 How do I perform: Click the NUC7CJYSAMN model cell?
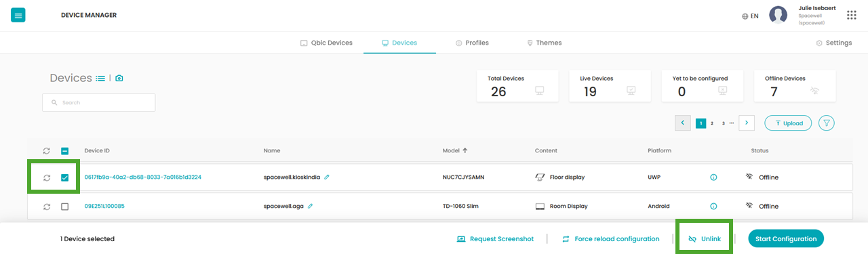coord(463,177)
